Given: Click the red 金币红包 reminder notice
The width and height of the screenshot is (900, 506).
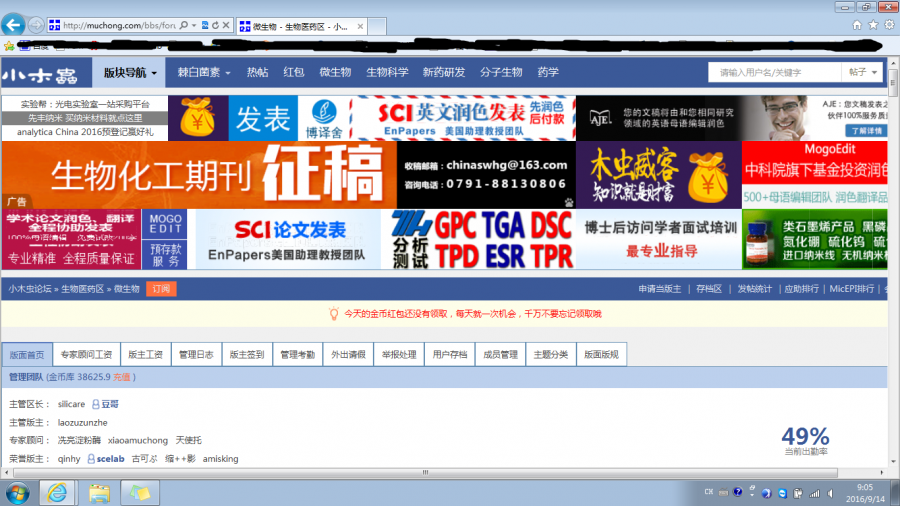Looking at the screenshot, I should pyautogui.click(x=473, y=314).
